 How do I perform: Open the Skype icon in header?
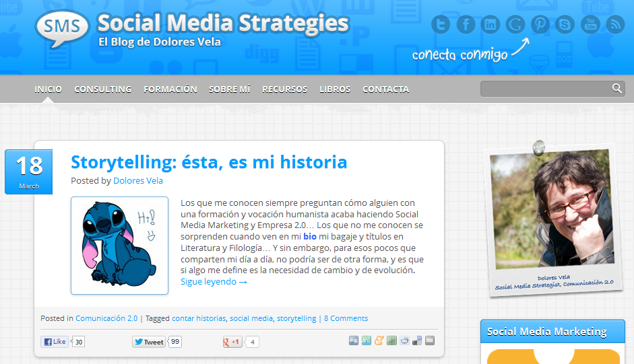(x=565, y=25)
